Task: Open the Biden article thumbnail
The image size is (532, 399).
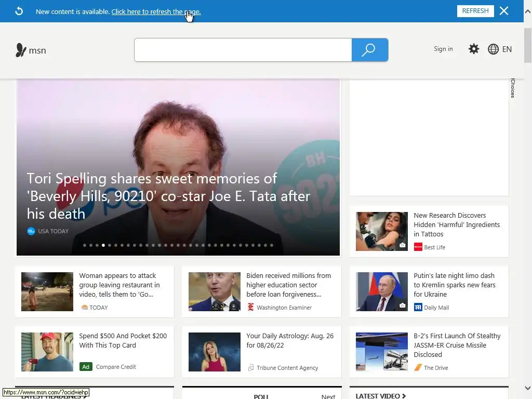Action: (215, 291)
